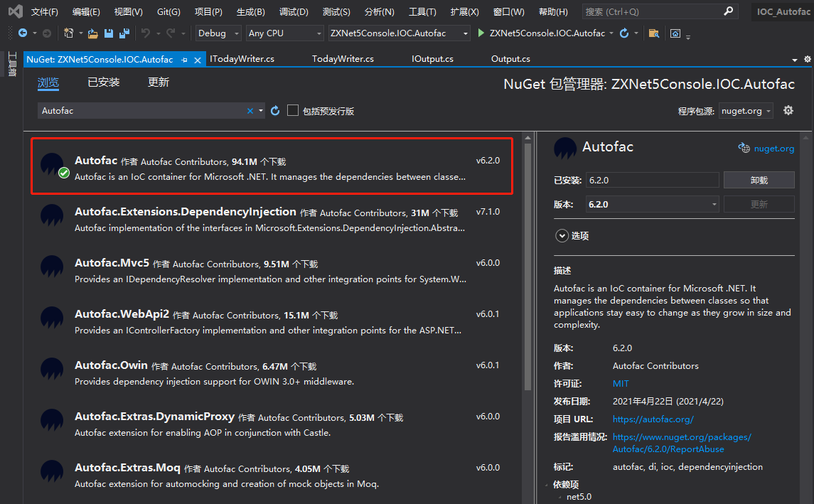Open package source settings gear
This screenshot has height=504, width=814.
(788, 110)
